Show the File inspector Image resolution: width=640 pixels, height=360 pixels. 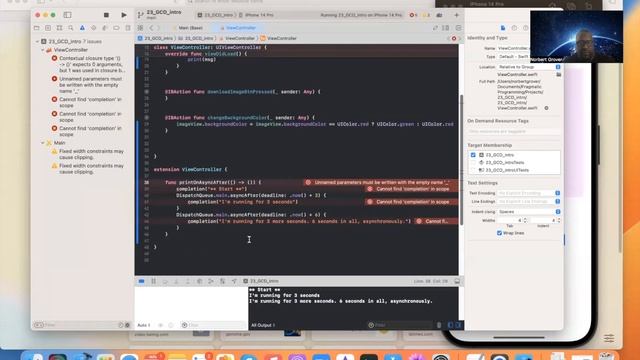(503, 28)
